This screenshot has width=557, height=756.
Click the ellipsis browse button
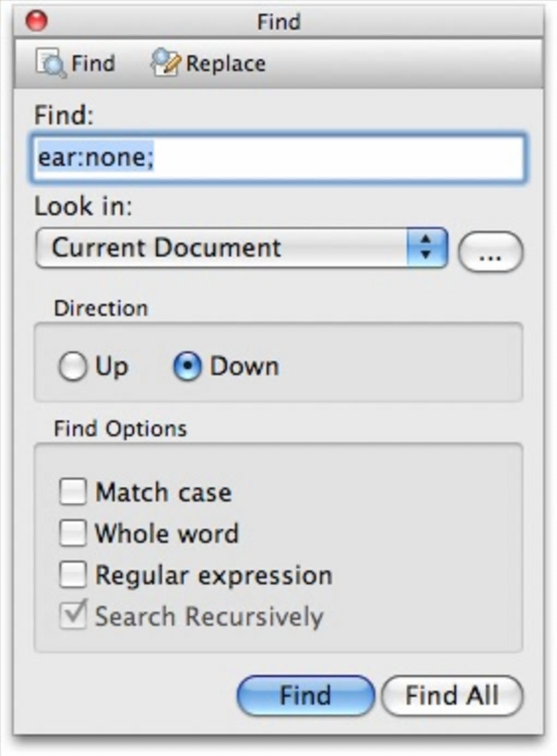(x=490, y=252)
